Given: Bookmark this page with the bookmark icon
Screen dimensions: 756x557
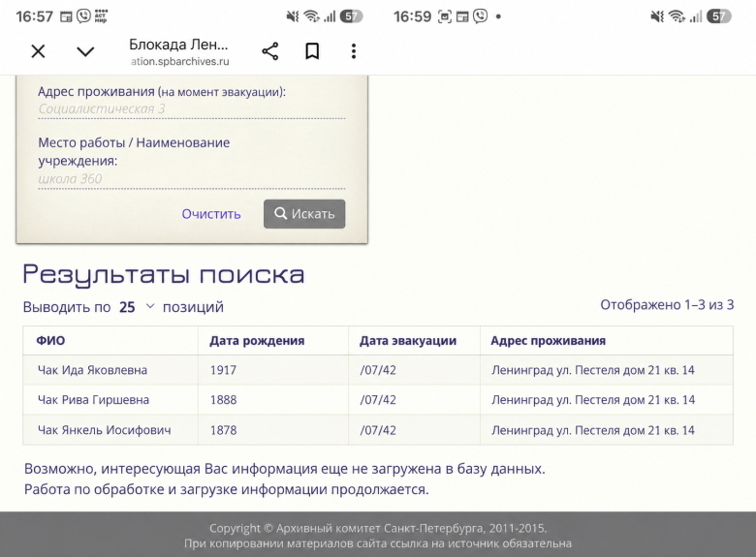Looking at the screenshot, I should (312, 51).
